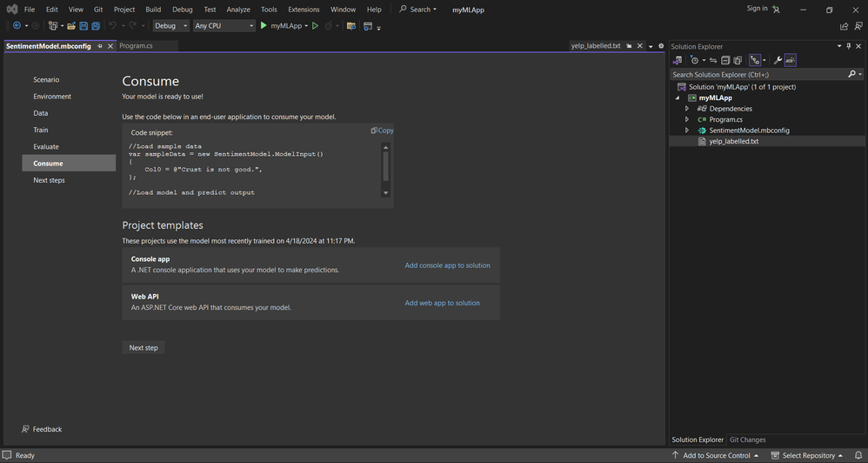Click the notifications bell in status bar
The width and height of the screenshot is (868, 463).
[858, 455]
